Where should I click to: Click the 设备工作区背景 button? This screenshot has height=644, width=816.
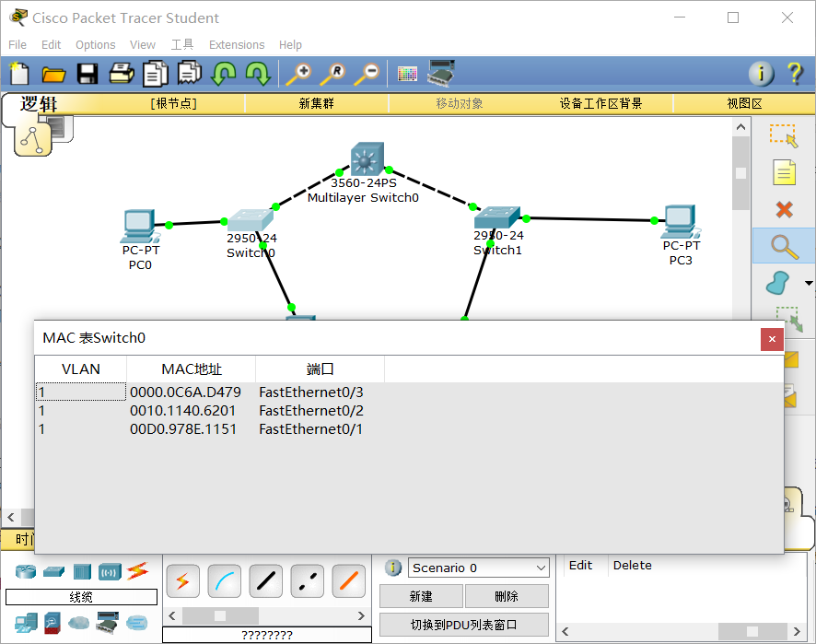[x=601, y=103]
